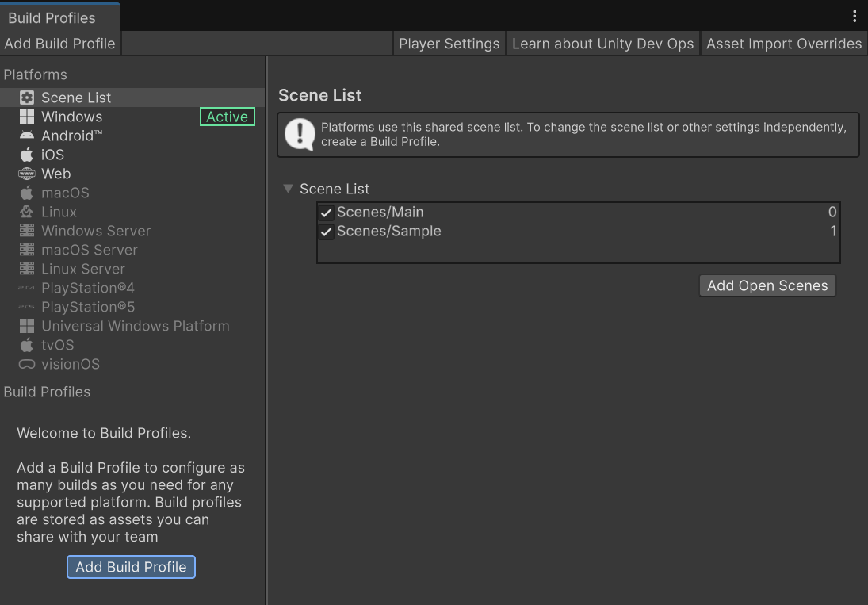Click the PlayStation 4 logo icon
The image size is (868, 605).
[x=27, y=288]
